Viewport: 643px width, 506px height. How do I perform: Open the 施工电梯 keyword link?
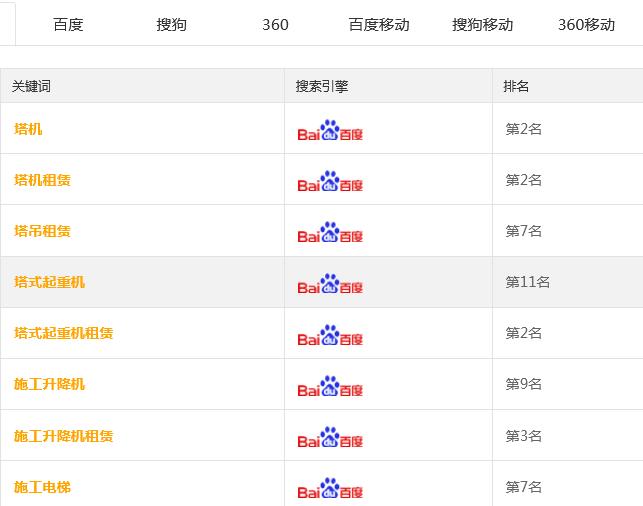tap(42, 487)
